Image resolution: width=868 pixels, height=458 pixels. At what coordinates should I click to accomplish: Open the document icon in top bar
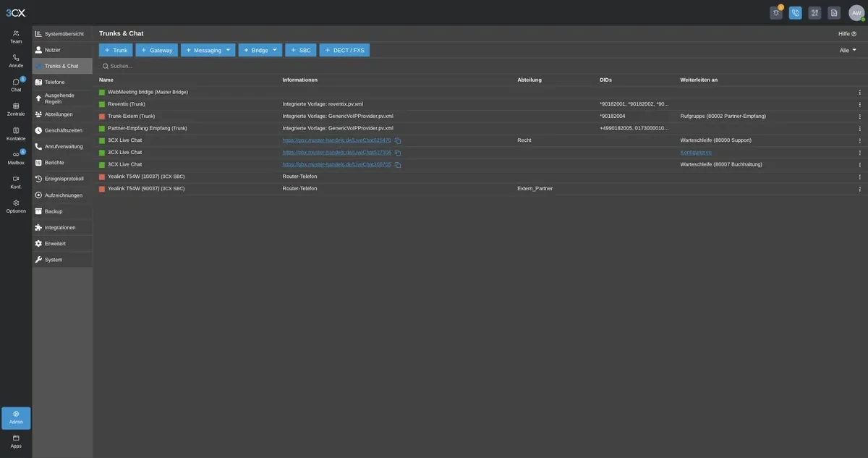point(834,13)
